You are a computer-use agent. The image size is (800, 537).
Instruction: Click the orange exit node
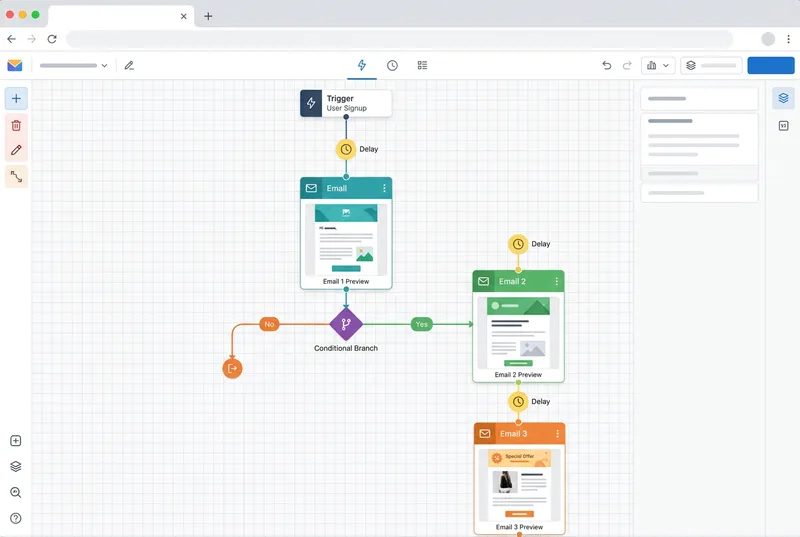(x=232, y=369)
